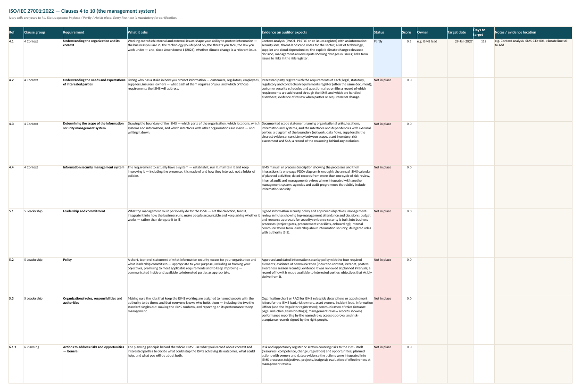This screenshot has height=392, width=581.
Task: Click 'Not in place' status for row 5.2
Action: [387, 275]
